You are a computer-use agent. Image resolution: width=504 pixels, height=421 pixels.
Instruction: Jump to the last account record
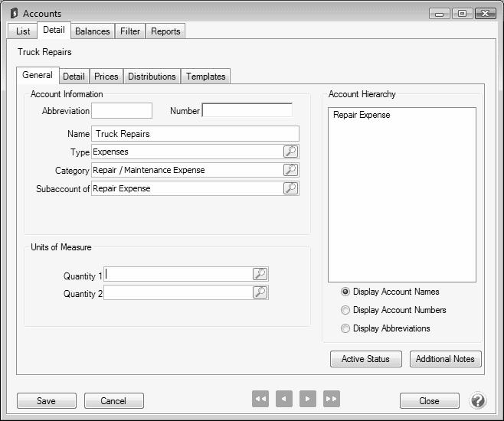click(x=331, y=399)
